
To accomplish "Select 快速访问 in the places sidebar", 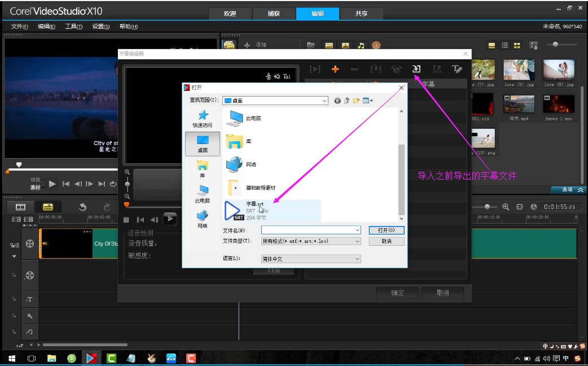I will coord(203,119).
